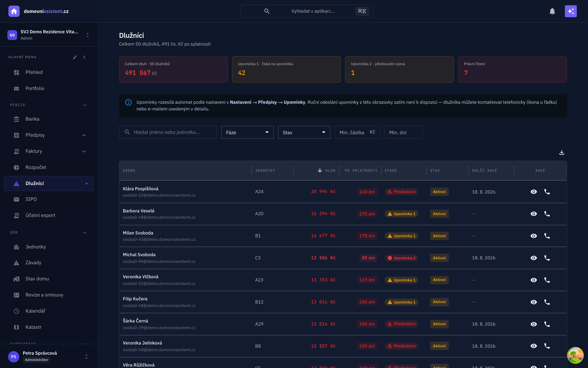Screen dimensions: 588x368
Task: Open the notifications bell
Action: [x=552, y=11]
